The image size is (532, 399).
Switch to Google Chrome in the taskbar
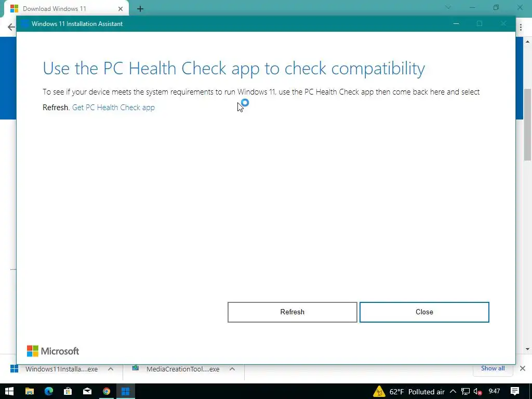107,391
